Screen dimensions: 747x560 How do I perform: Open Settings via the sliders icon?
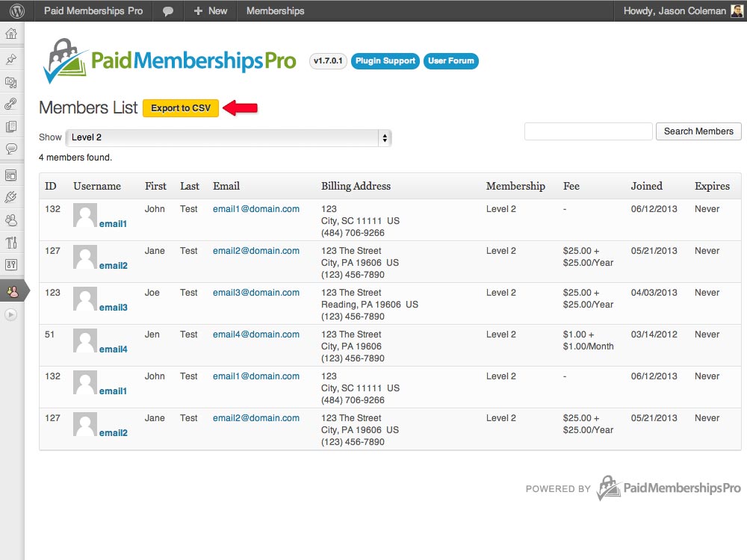coord(11,265)
